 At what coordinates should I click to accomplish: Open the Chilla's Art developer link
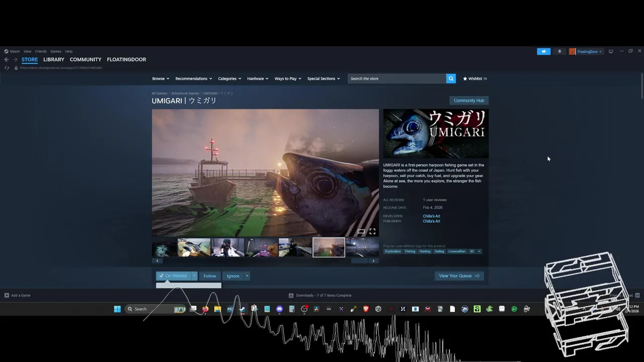[431, 216]
